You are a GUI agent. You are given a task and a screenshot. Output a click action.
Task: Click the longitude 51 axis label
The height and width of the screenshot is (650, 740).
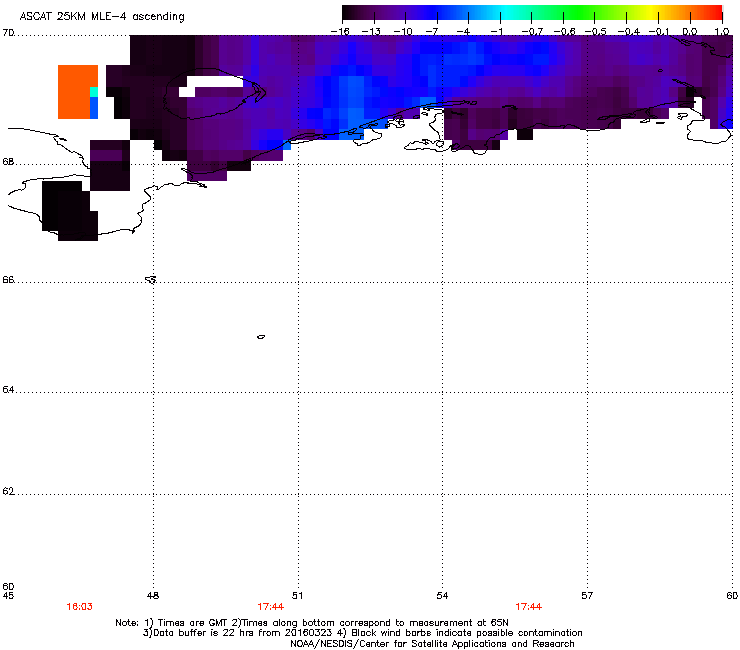(297, 596)
